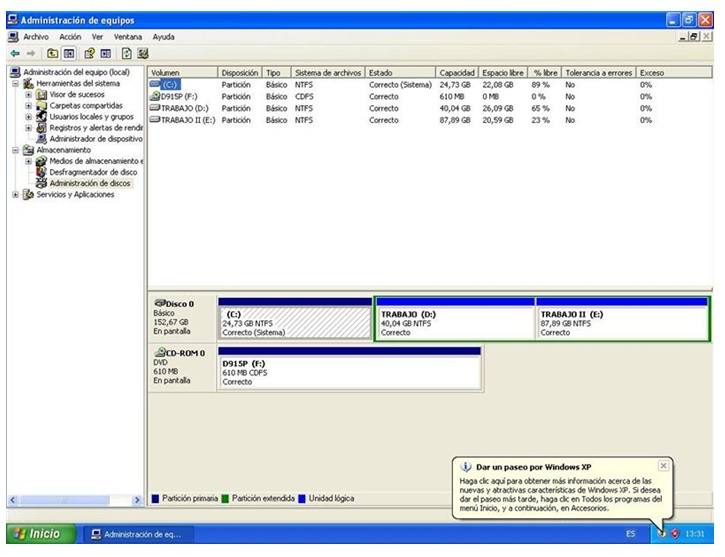This screenshot has height=557, width=725.
Task: Open the Properties toolbar icon
Action: coord(89,52)
